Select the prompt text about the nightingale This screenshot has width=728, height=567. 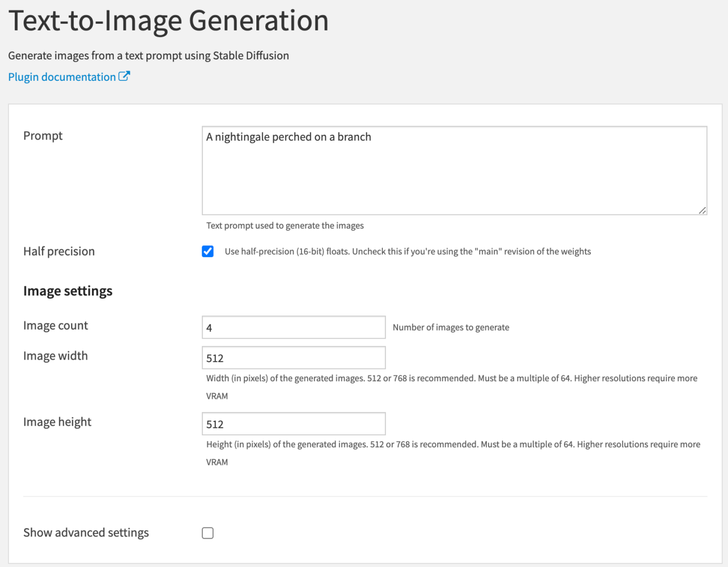tap(288, 137)
